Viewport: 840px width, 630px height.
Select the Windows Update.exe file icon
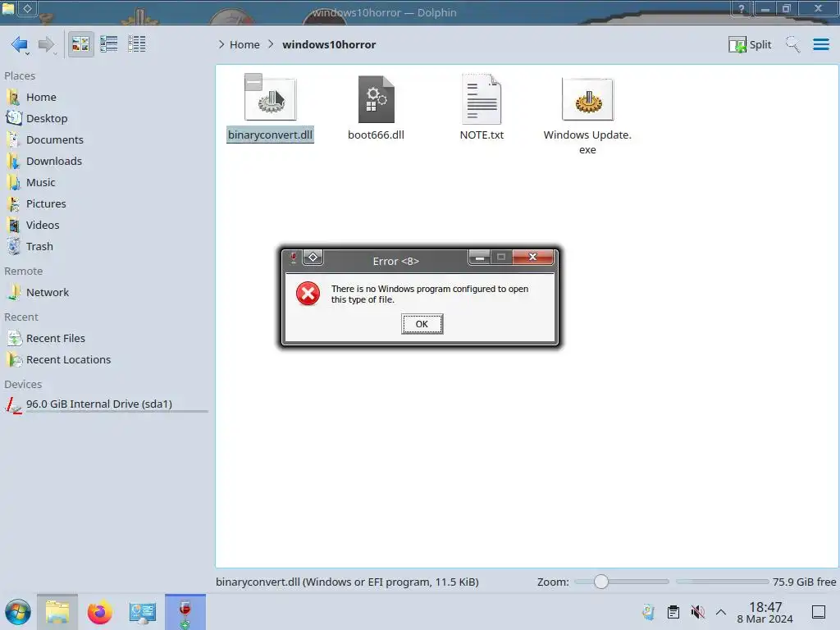pyautogui.click(x=587, y=99)
